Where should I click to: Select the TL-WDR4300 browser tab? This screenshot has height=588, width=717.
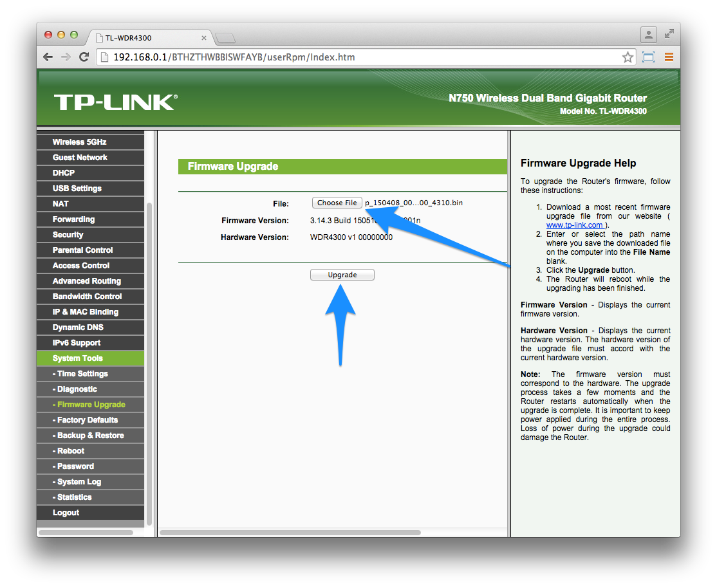[x=149, y=37]
